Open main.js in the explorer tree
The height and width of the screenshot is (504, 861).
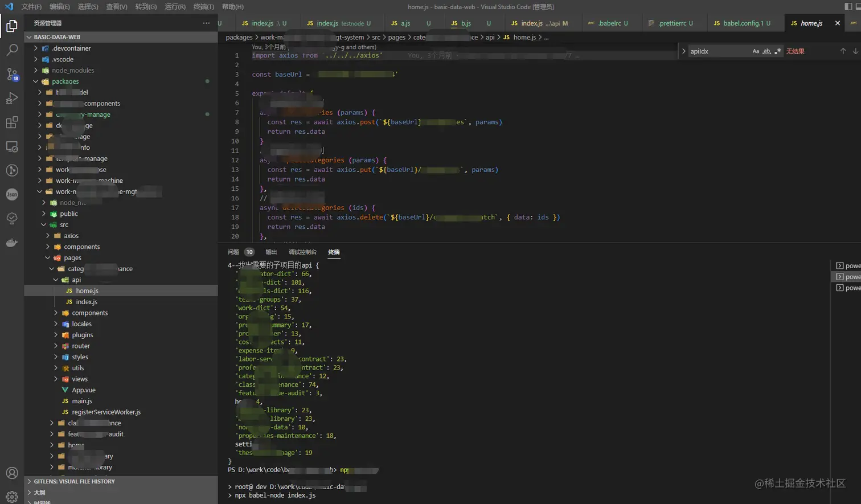pyautogui.click(x=121, y=401)
